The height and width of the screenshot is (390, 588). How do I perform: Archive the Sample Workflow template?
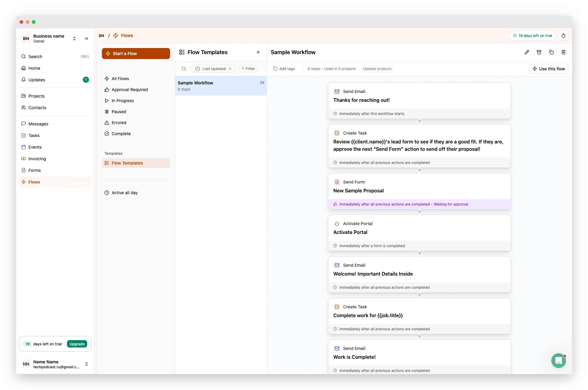(539, 52)
